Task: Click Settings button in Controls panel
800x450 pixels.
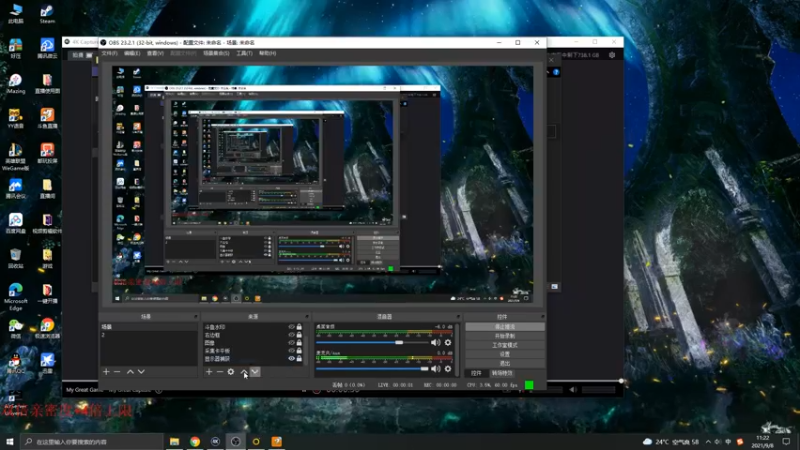Action: [505, 354]
